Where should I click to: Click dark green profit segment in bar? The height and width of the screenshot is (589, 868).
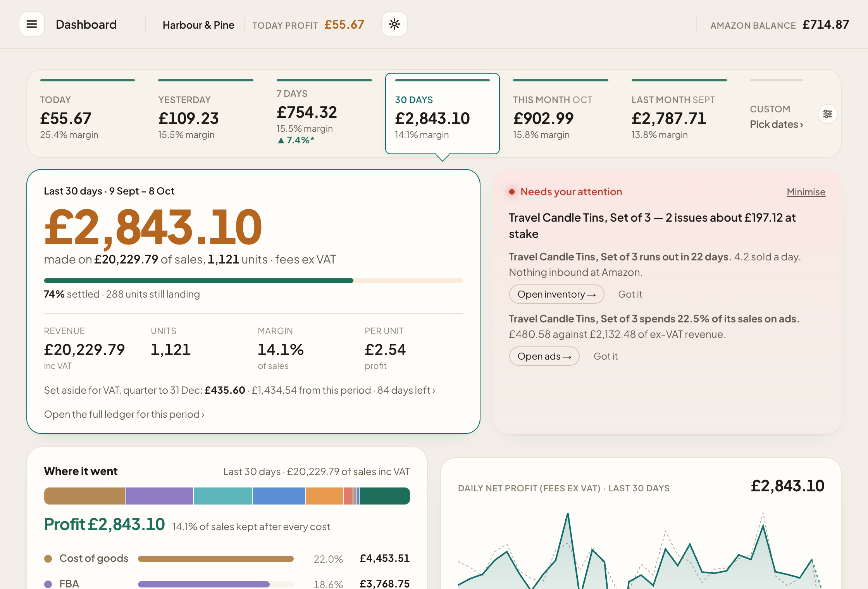[x=384, y=496]
